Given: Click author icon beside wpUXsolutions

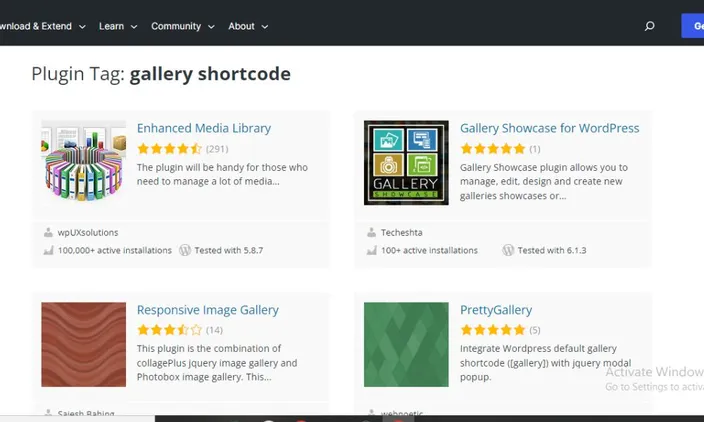Looking at the screenshot, I should pos(48,232).
